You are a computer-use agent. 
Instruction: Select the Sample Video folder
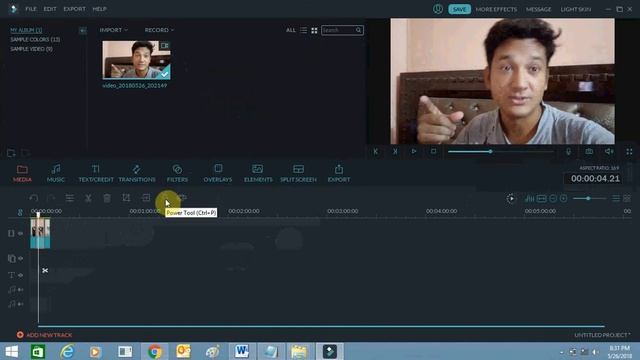[x=31, y=49]
